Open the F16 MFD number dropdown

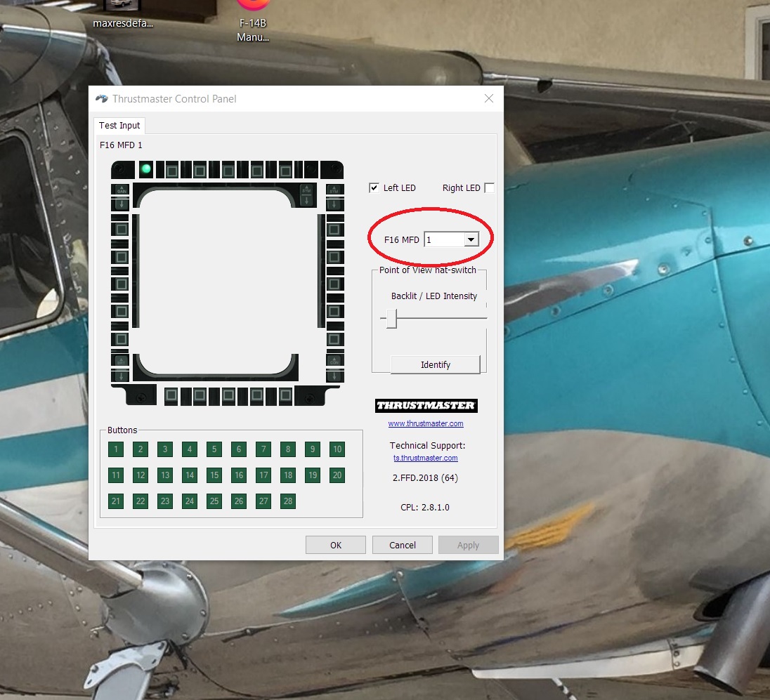(x=471, y=239)
